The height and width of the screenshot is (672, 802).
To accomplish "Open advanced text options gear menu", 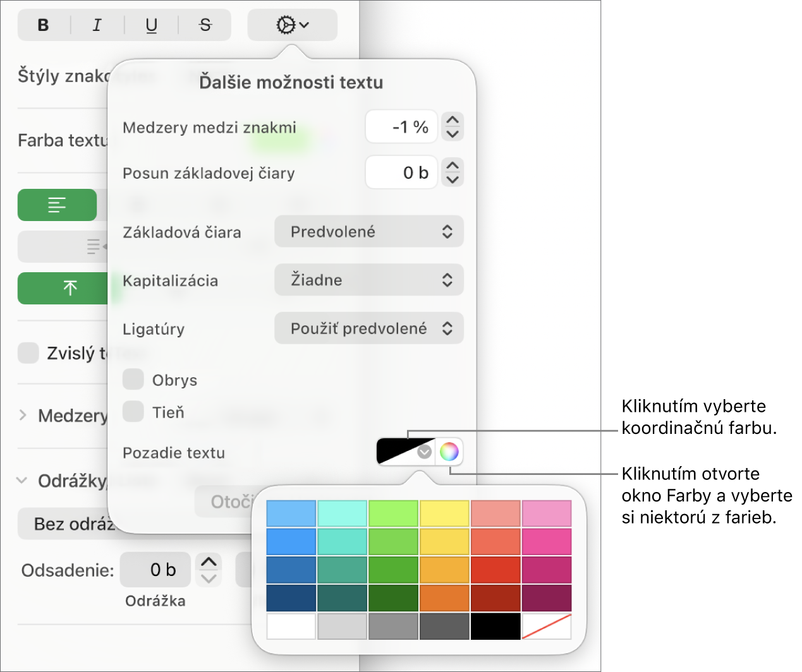I will click(x=293, y=25).
